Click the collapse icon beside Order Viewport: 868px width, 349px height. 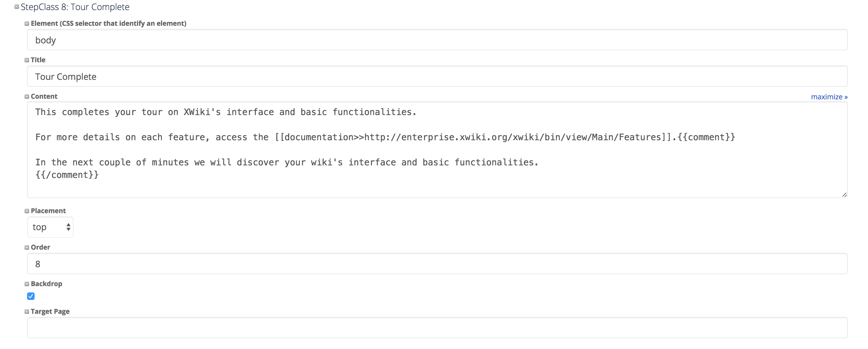[27, 247]
